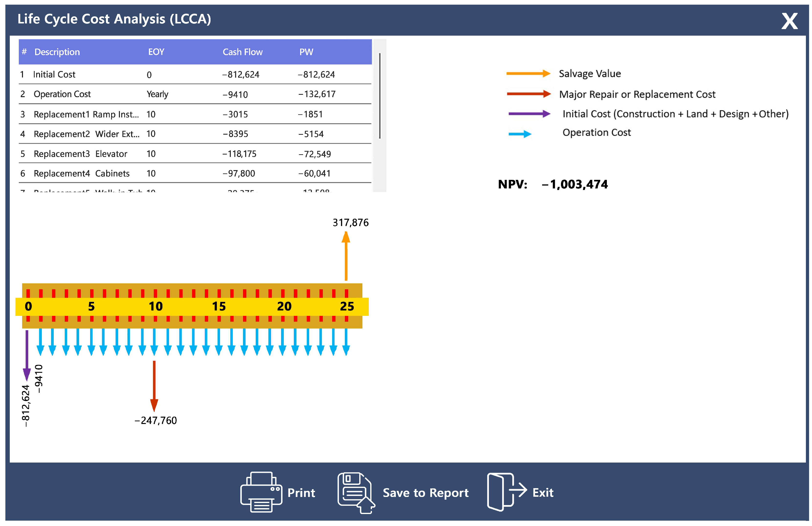Click the red replacement cost arrow -247,760

[x=154, y=386]
